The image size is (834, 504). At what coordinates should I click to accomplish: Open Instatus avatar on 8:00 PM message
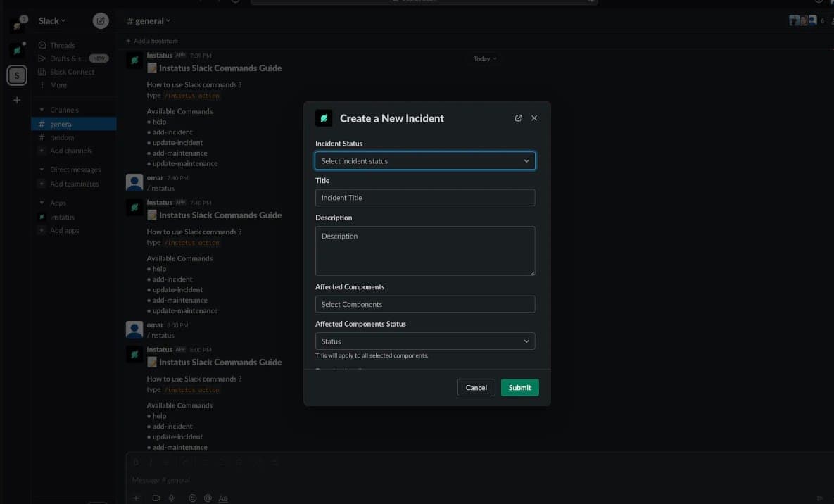pyautogui.click(x=134, y=354)
